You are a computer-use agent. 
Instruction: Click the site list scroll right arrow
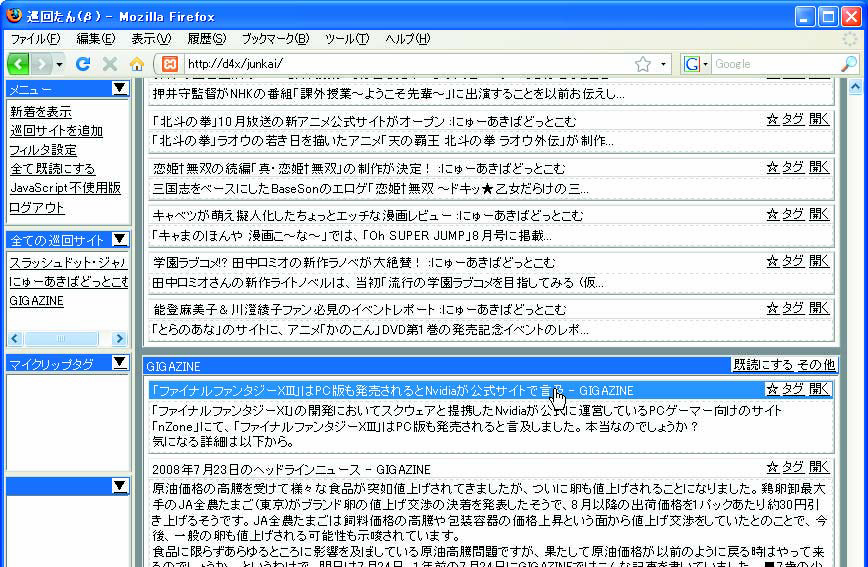119,338
